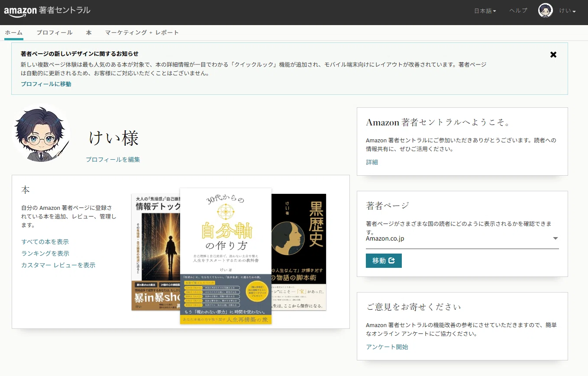Select the 黒歴史 book cover
Viewport: 588px width, 376px height.
(299, 252)
